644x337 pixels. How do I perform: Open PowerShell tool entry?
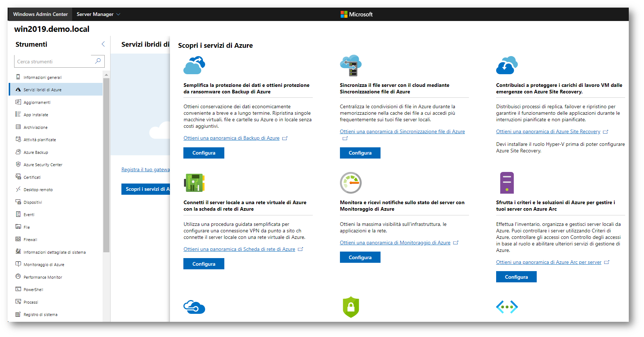tap(56, 290)
